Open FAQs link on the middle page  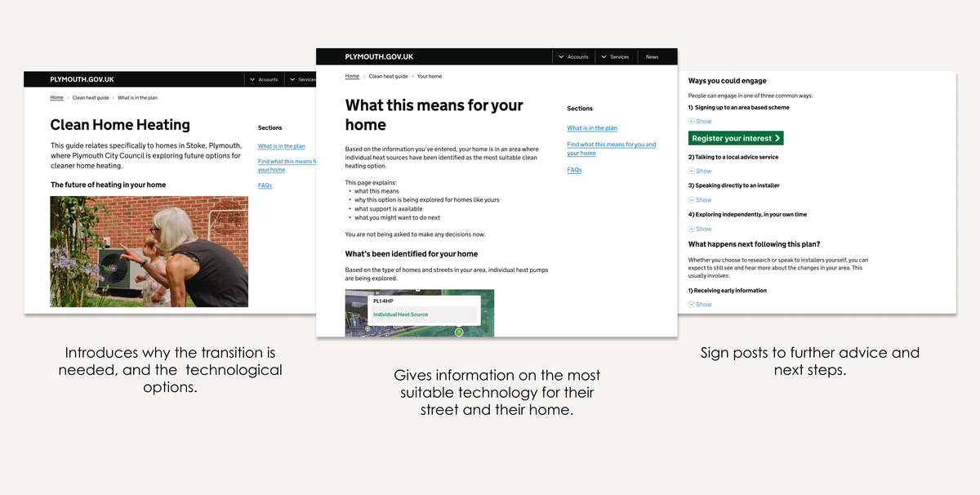[574, 170]
